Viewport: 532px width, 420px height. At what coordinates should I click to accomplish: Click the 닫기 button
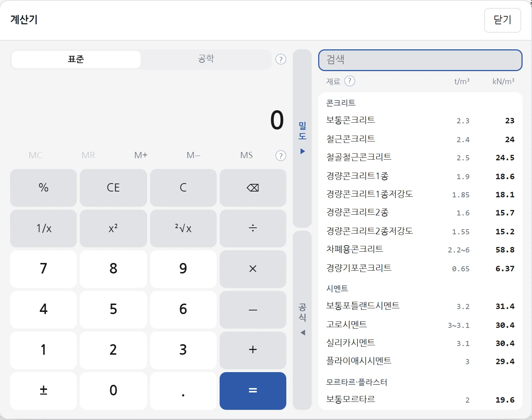click(x=503, y=20)
